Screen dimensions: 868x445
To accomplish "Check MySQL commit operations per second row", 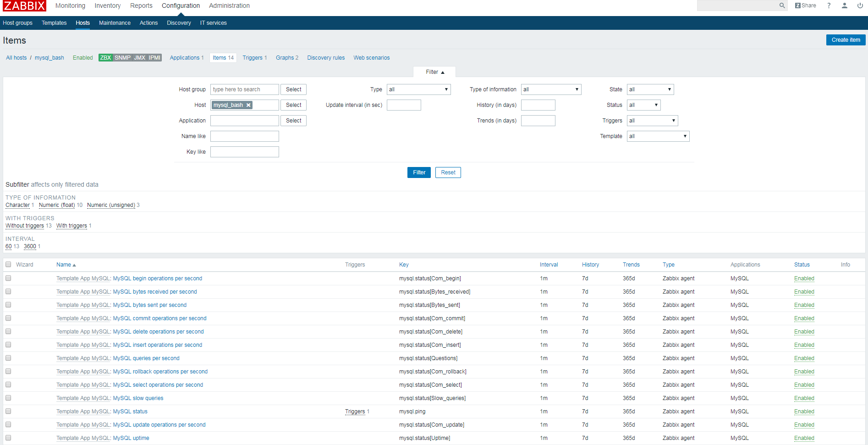I will pyautogui.click(x=8, y=318).
